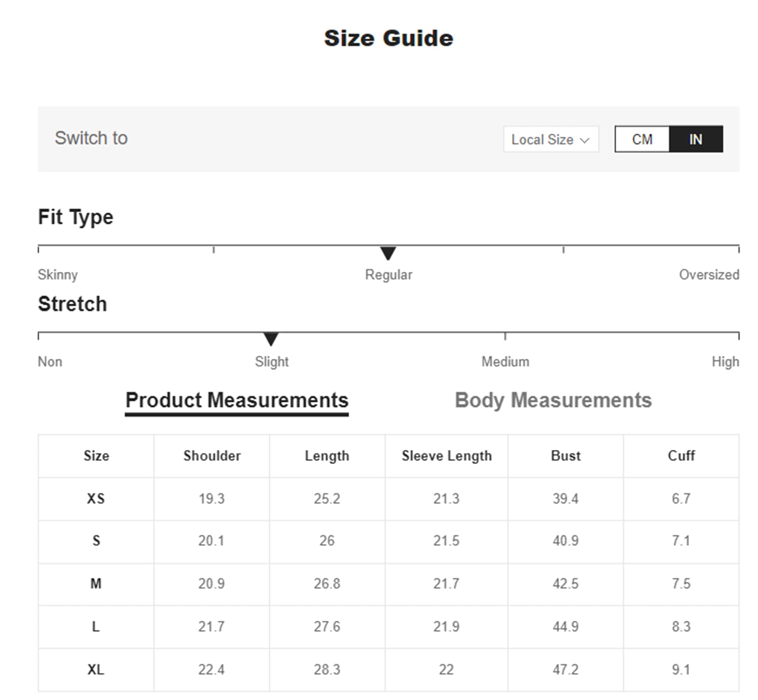Select the Product Measurements tab
Viewport: 758px width, 700px height.
point(237,400)
